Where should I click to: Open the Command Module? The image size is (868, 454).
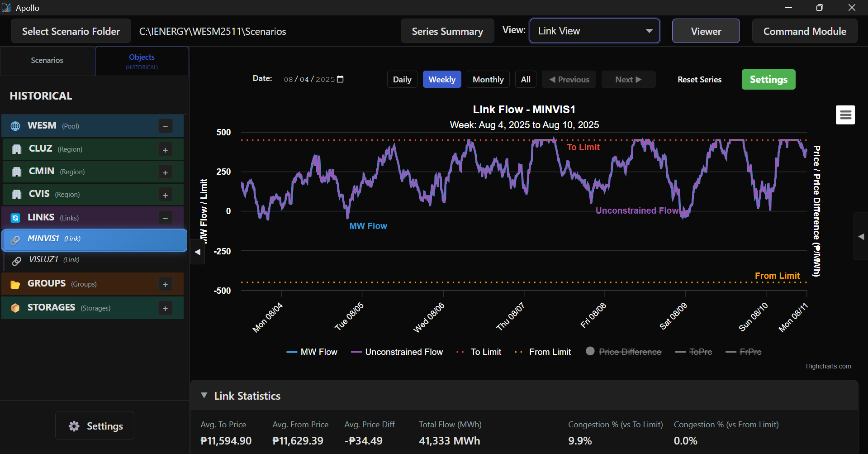(x=804, y=31)
